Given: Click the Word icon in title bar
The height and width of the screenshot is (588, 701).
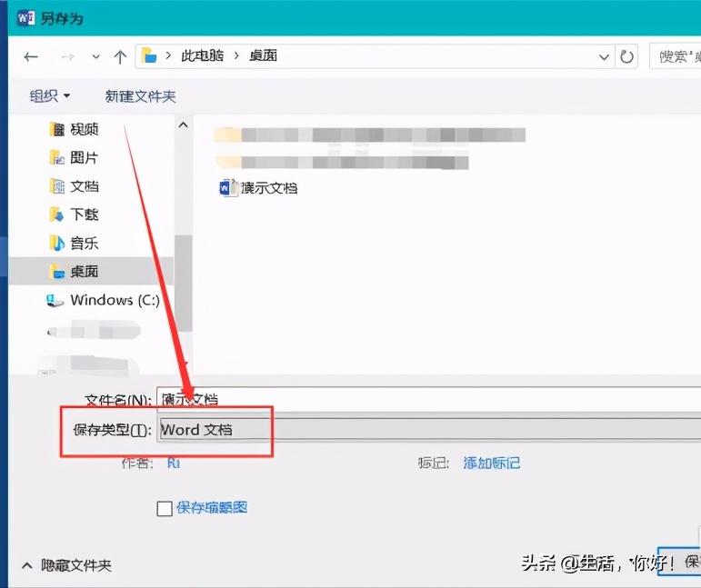Looking at the screenshot, I should click(x=26, y=18).
